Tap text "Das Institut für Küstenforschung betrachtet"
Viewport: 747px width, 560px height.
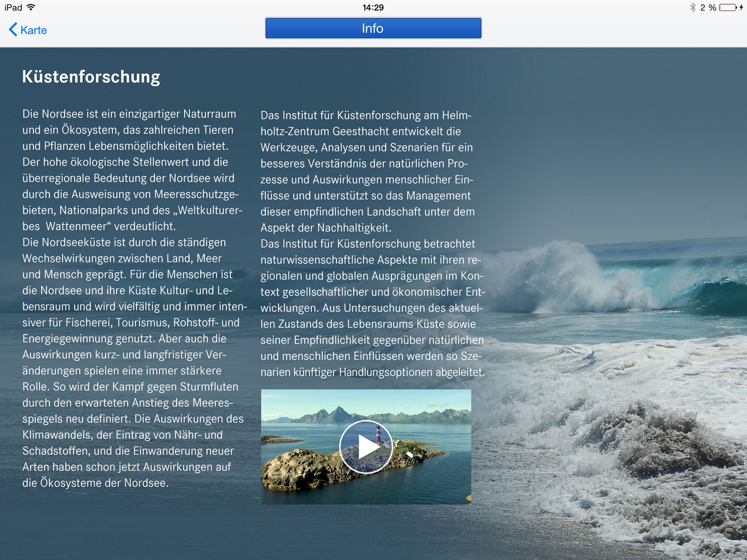[x=368, y=244]
